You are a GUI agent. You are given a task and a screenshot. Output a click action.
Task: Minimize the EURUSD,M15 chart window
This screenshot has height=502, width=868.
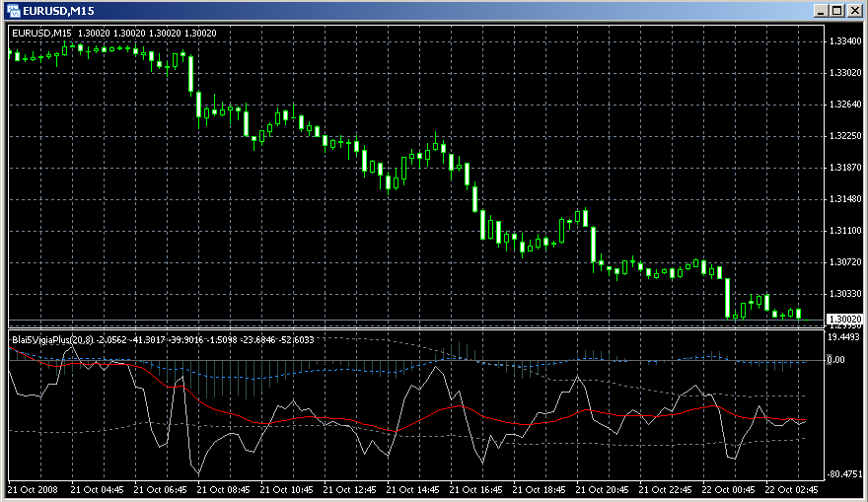point(821,10)
